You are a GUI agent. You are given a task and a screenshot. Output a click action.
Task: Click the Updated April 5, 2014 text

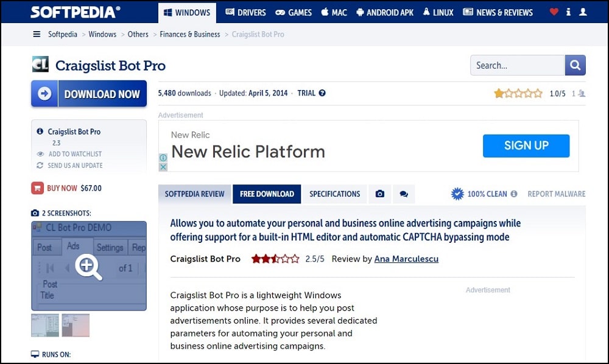coord(253,93)
